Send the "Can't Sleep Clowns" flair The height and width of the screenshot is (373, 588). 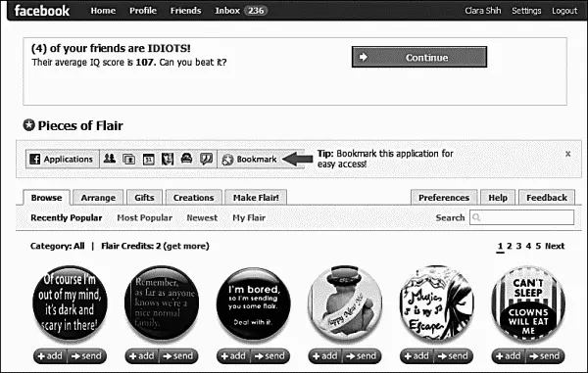545,355
